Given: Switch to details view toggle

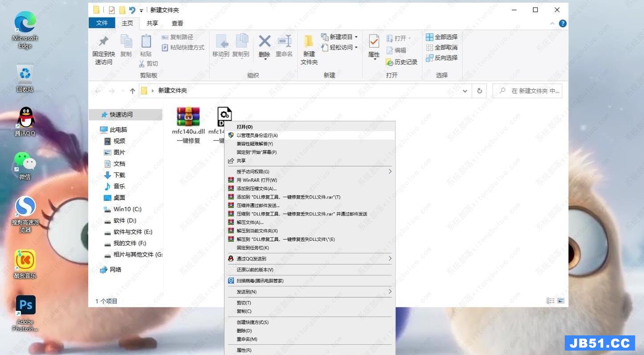Looking at the screenshot, I should 550,301.
